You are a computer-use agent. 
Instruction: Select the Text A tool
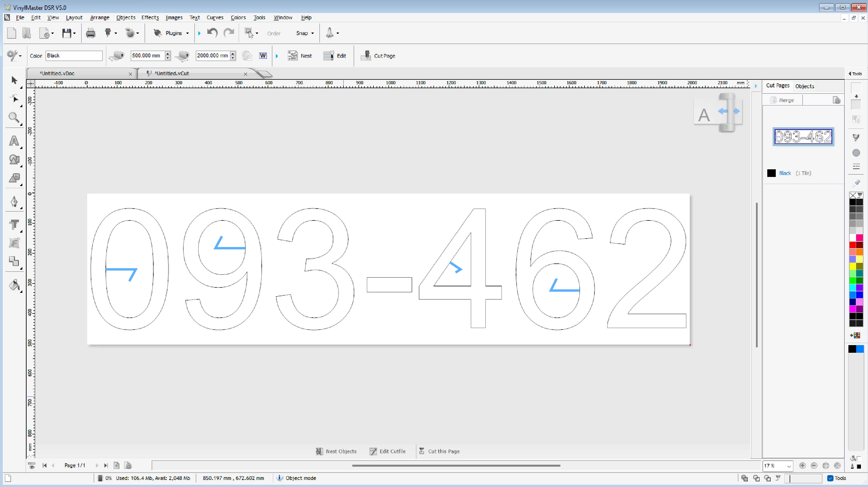tap(14, 141)
